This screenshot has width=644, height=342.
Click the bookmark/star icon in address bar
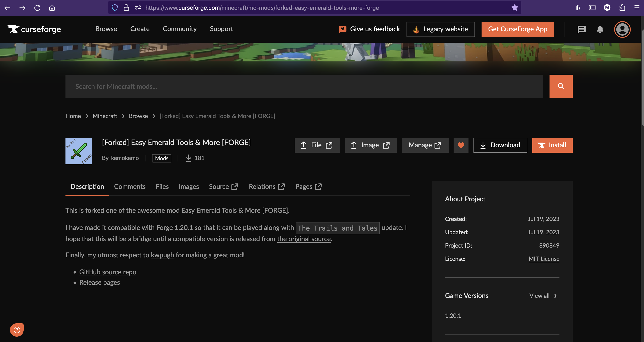[x=514, y=8]
